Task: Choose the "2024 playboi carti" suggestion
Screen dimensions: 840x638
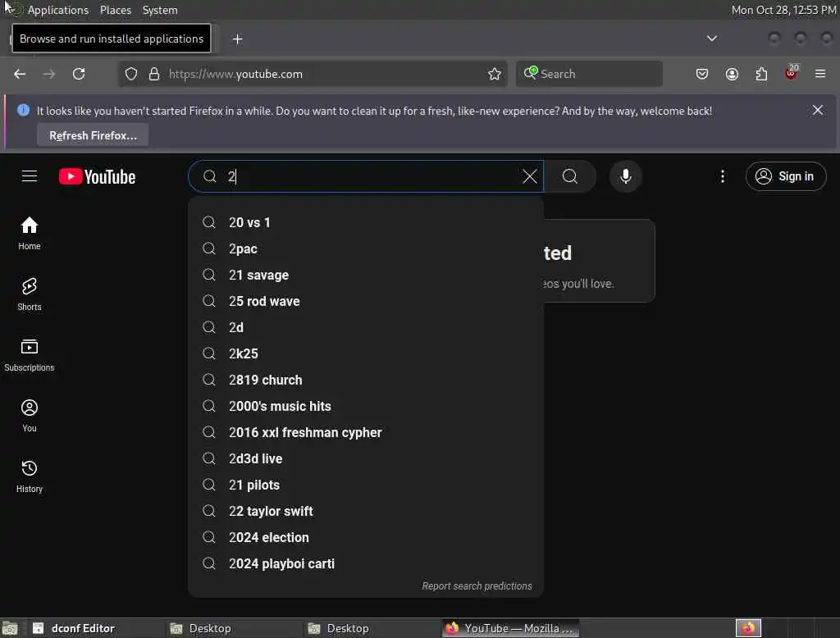Action: coord(366,563)
